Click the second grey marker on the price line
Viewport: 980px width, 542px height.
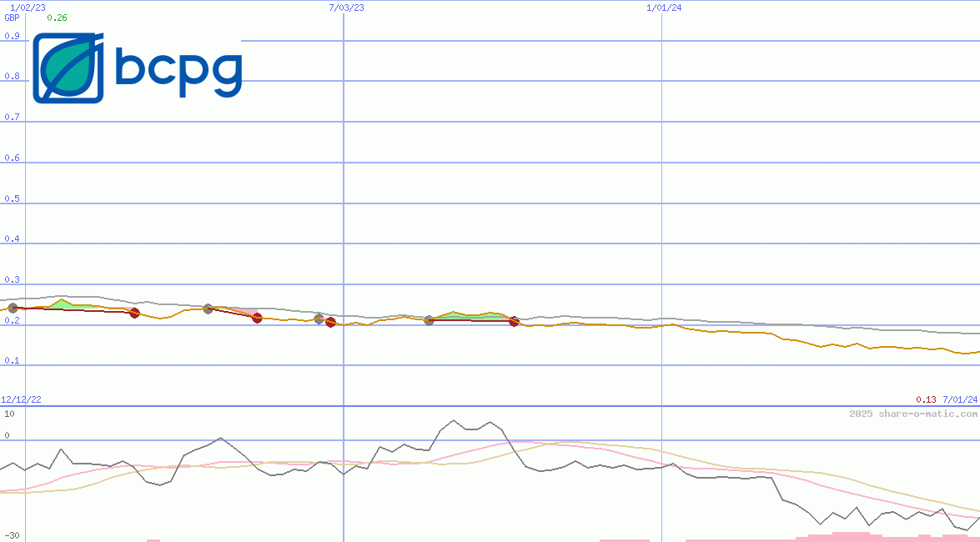[208, 309]
